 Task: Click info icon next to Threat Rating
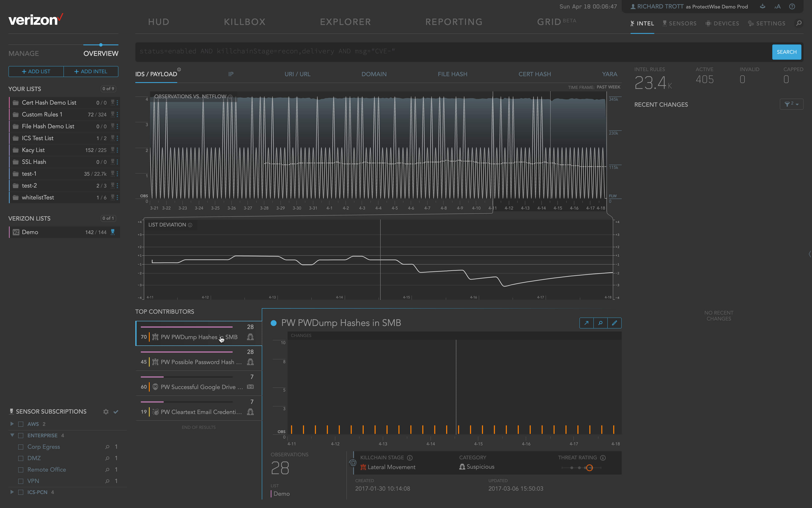[603, 458]
